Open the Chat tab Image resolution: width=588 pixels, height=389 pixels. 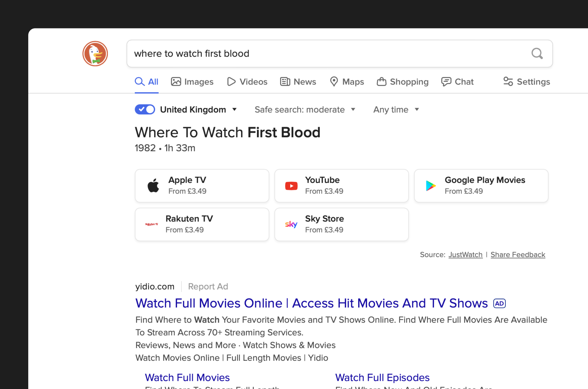(x=457, y=82)
